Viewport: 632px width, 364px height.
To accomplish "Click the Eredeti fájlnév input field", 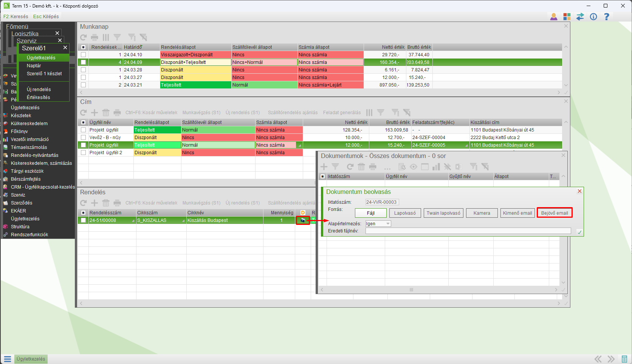I will [468, 231].
